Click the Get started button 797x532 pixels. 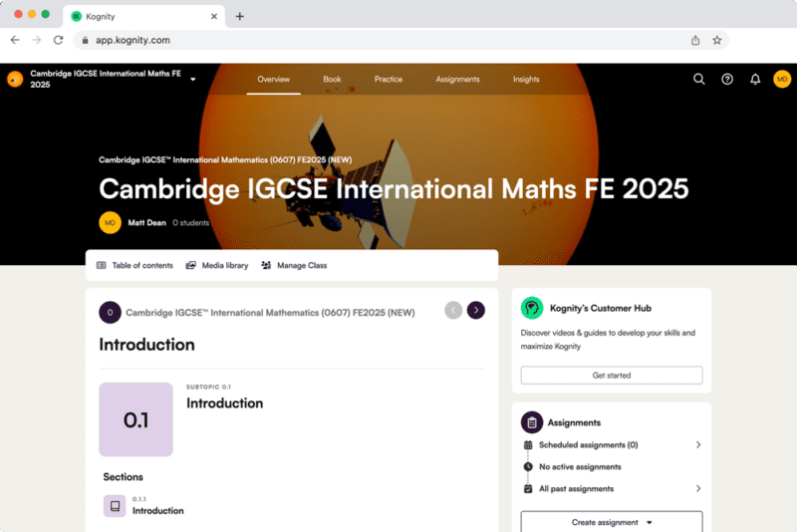click(x=612, y=375)
